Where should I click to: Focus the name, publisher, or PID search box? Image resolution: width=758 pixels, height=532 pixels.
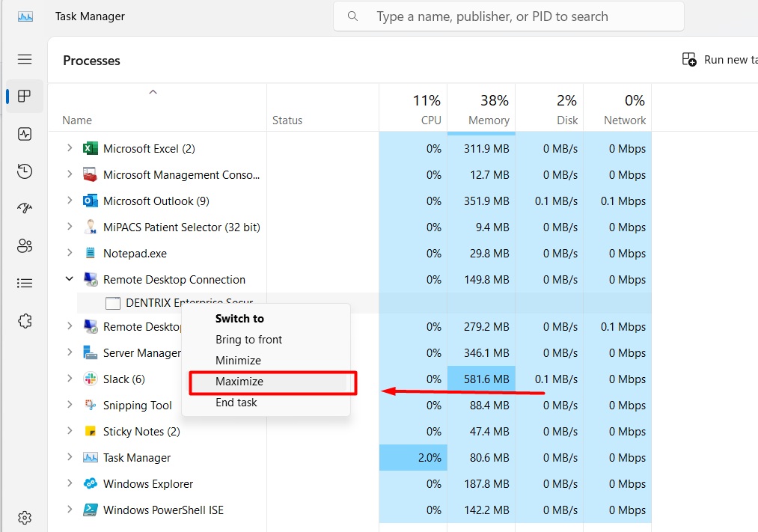coord(509,16)
